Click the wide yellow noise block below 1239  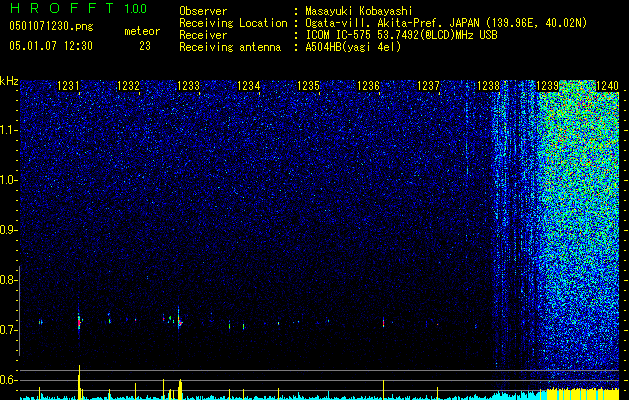click(x=583, y=394)
